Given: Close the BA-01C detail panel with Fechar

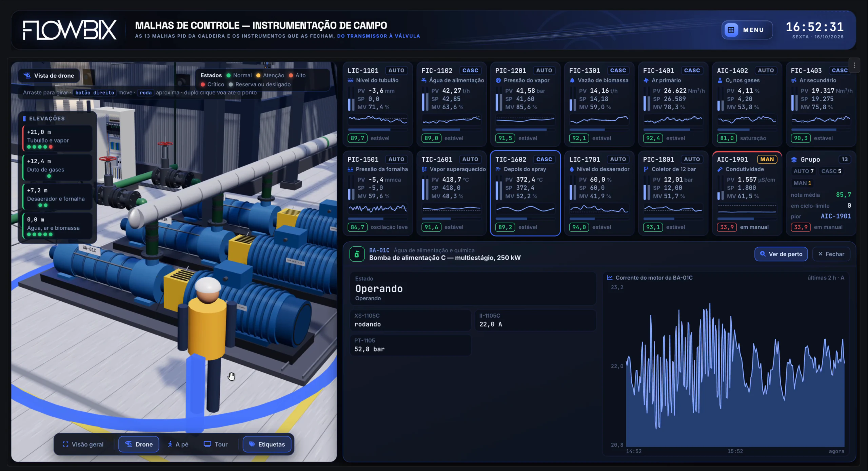Looking at the screenshot, I should [831, 254].
